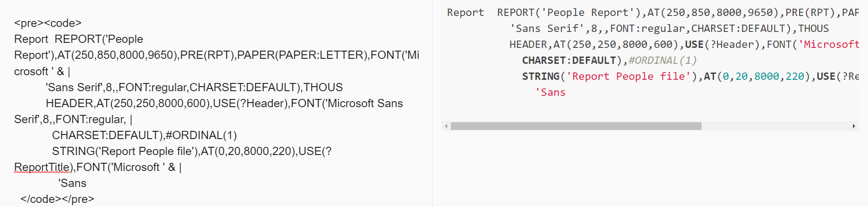868x207 pixels.
Task: Click the red 'Sans string on preview's last line
Action: (550, 93)
